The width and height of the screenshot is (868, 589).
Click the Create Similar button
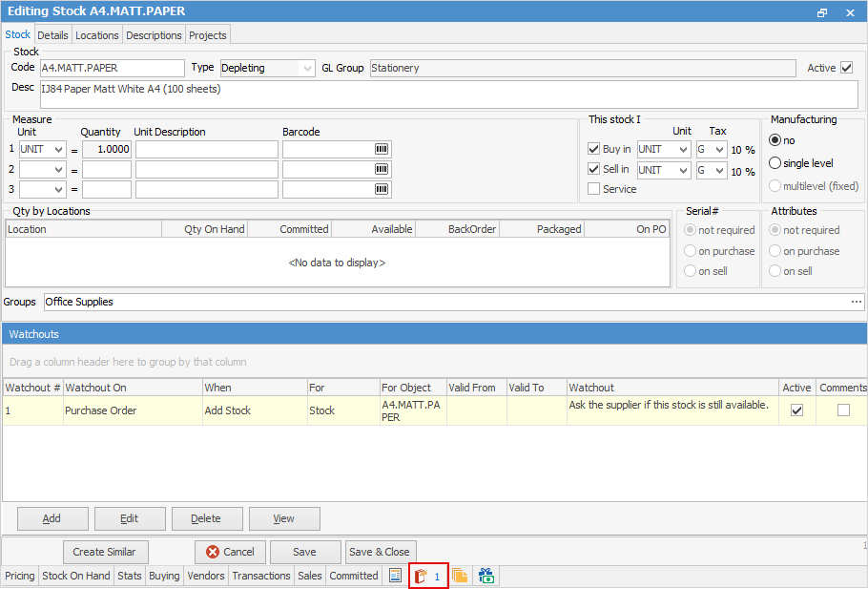pyautogui.click(x=105, y=552)
